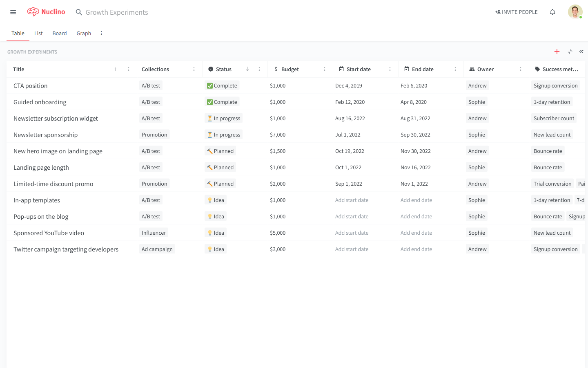The width and height of the screenshot is (588, 368).
Task: Click the Status sort arrow
Action: [247, 69]
